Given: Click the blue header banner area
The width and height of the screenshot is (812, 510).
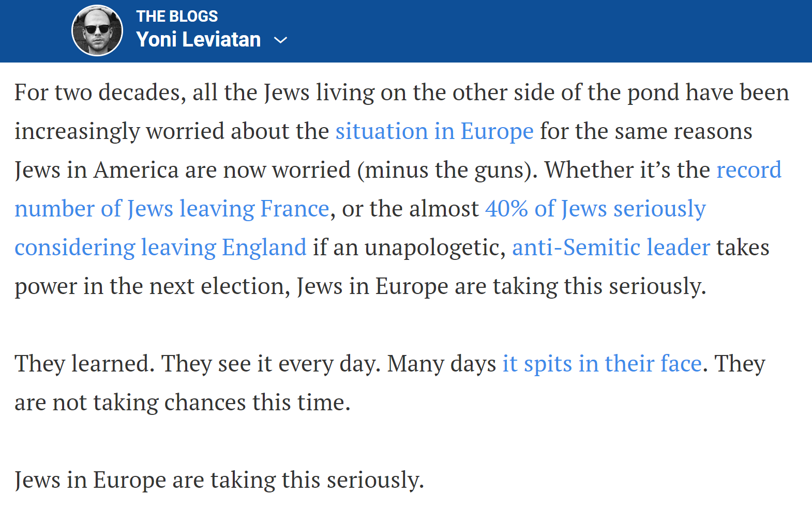Looking at the screenshot, I should point(465,31).
